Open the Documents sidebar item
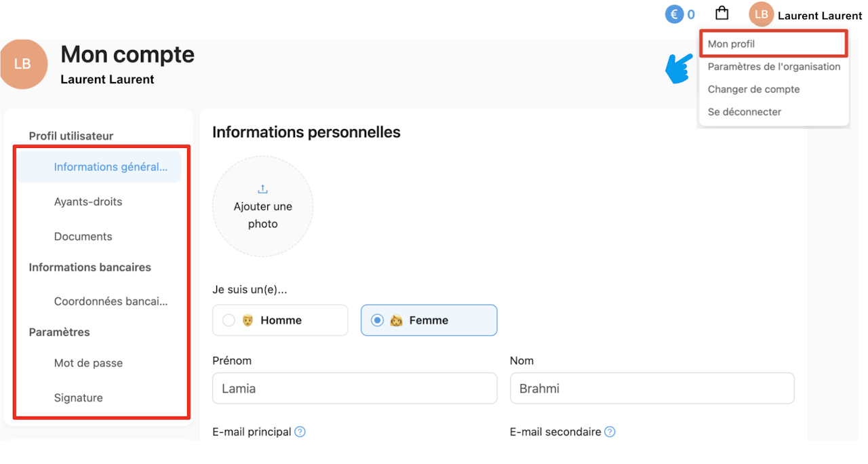Image resolution: width=868 pixels, height=464 pixels. click(83, 237)
